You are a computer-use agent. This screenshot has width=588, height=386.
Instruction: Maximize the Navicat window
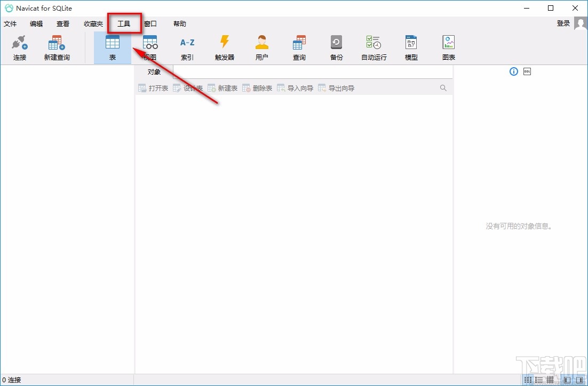(x=551, y=8)
